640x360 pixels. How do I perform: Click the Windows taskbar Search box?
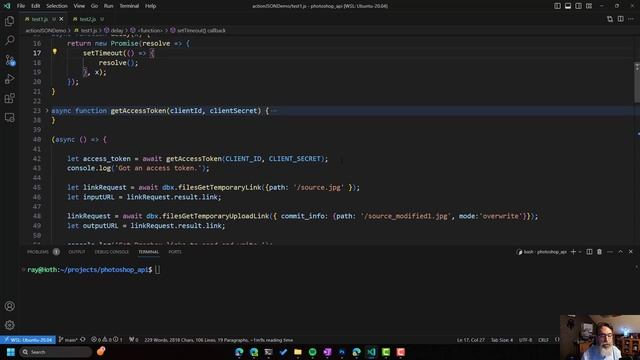pyautogui.click(x=56, y=352)
